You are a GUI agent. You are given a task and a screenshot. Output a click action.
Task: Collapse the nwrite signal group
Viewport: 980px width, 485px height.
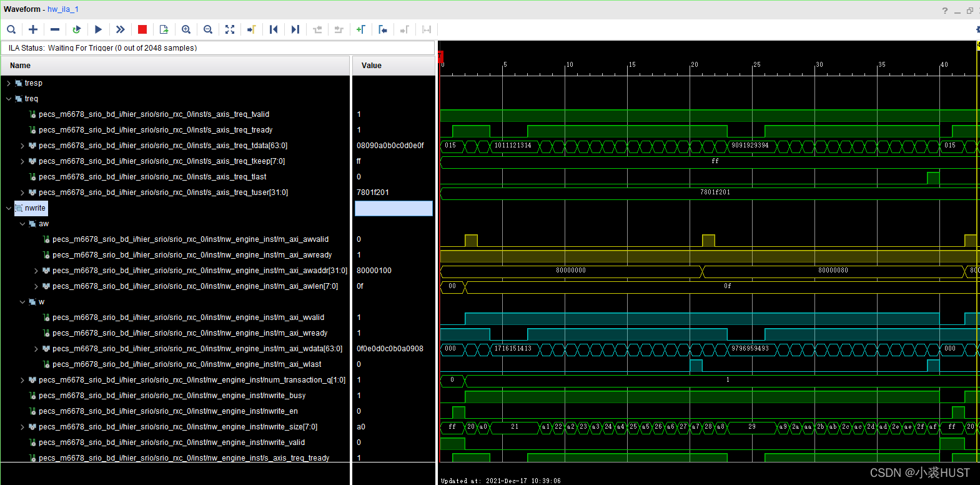[x=9, y=208]
